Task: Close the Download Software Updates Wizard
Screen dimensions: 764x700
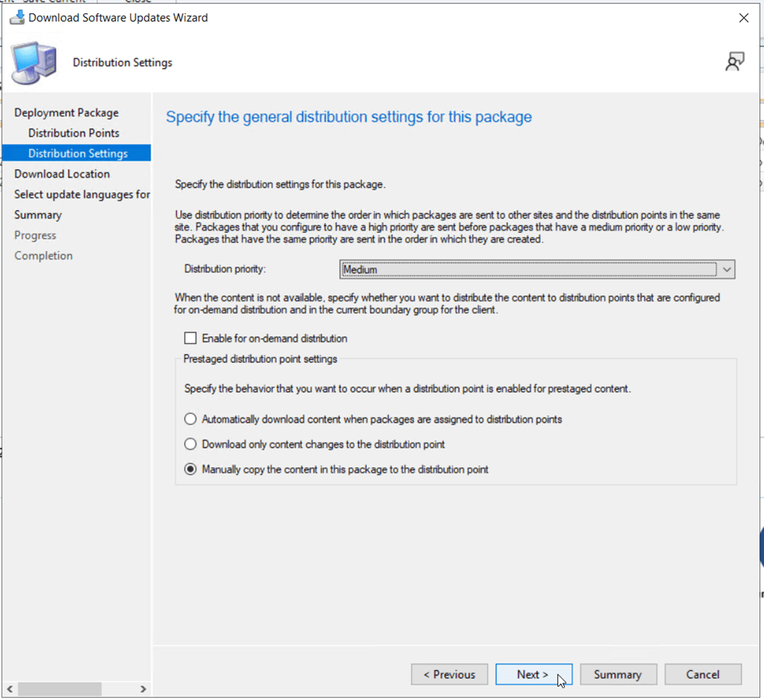Action: [x=744, y=18]
